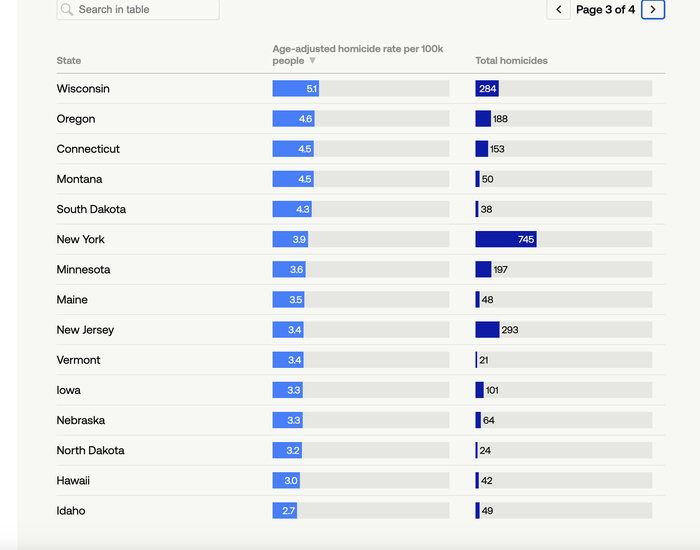Click Connecticut's 4.5 rate bar

[x=292, y=149]
